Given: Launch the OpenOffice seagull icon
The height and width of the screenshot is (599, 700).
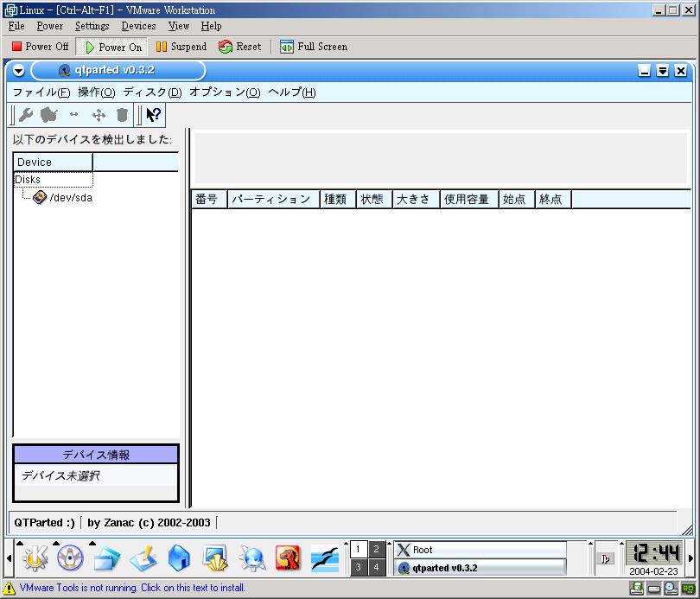Looking at the screenshot, I should coord(325,558).
